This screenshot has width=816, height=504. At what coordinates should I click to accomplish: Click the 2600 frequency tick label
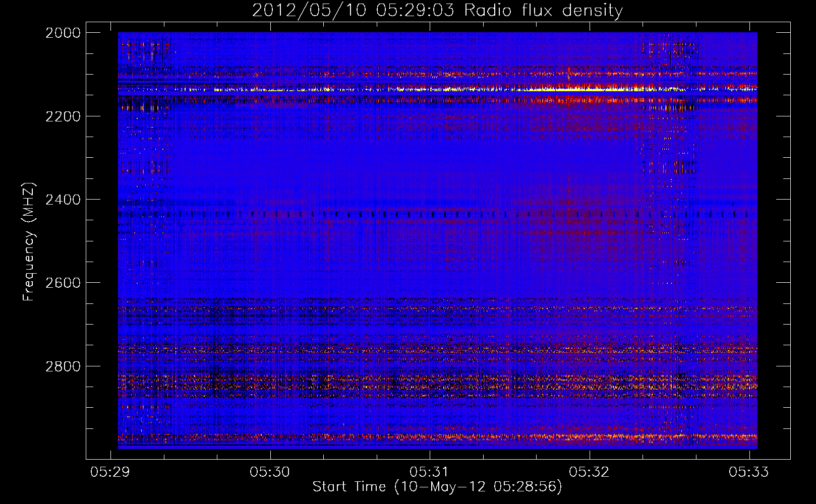[63, 283]
